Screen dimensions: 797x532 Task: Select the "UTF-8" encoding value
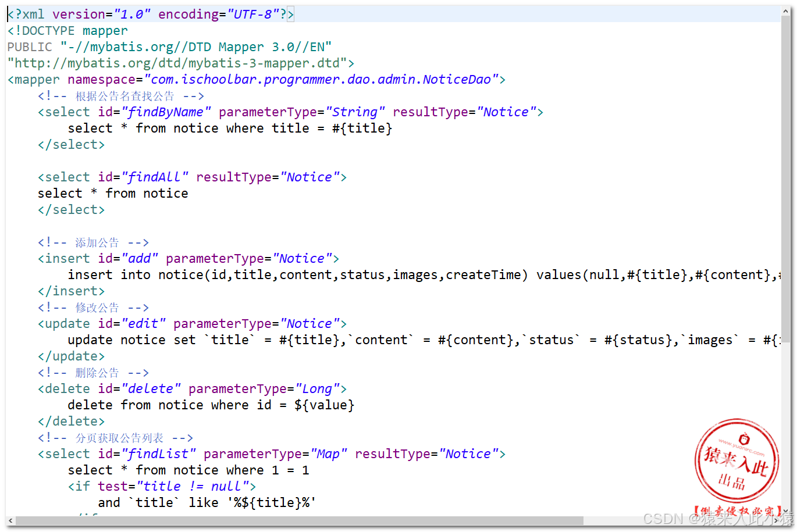click(x=252, y=14)
